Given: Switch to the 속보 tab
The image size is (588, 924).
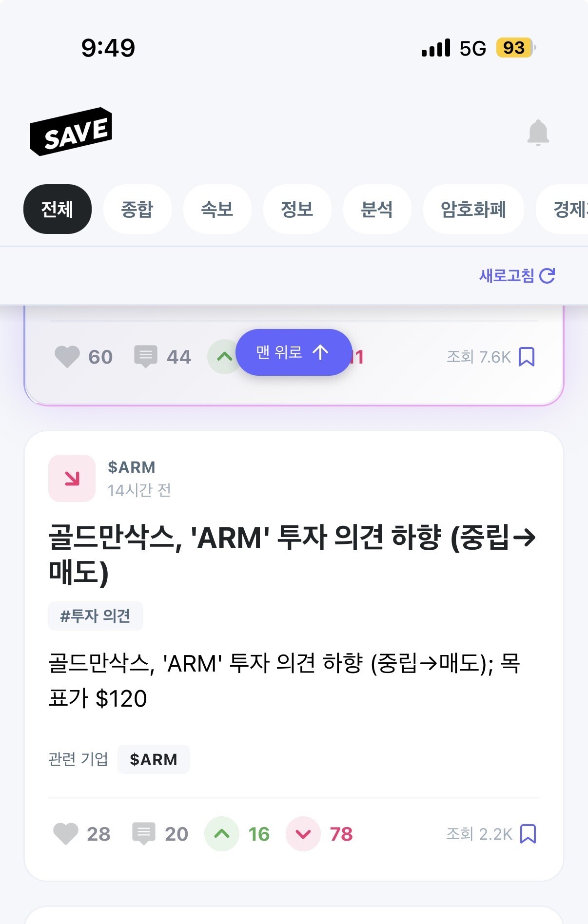Looking at the screenshot, I should 217,209.
